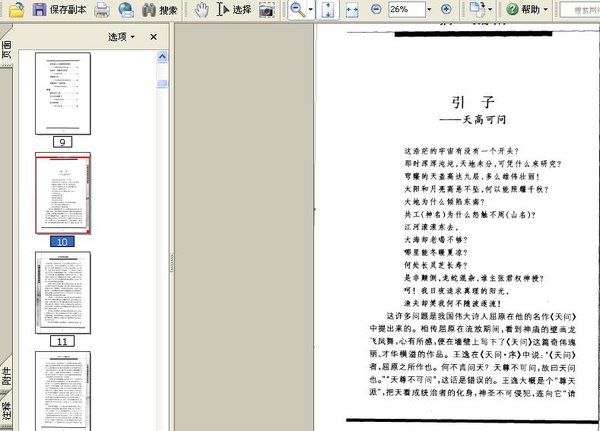Activate the 选择 text select tool
This screenshot has width=600, height=431.
coord(234,9)
